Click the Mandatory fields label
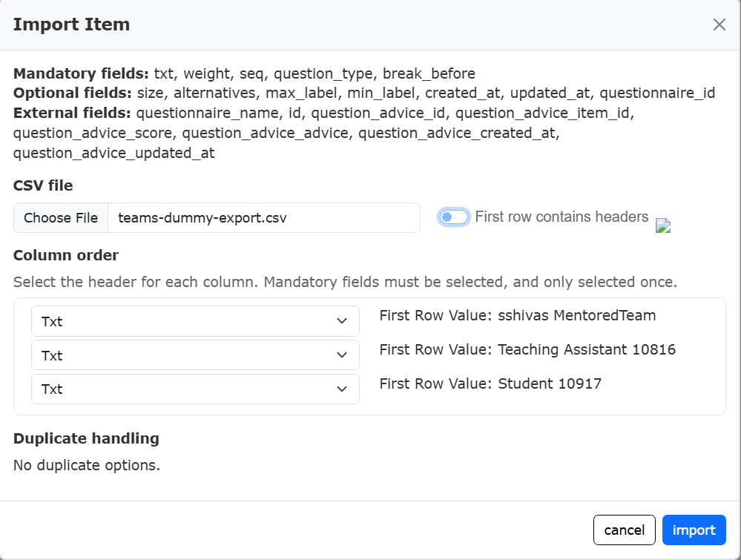Screen dimensions: 741x560 point(82,73)
